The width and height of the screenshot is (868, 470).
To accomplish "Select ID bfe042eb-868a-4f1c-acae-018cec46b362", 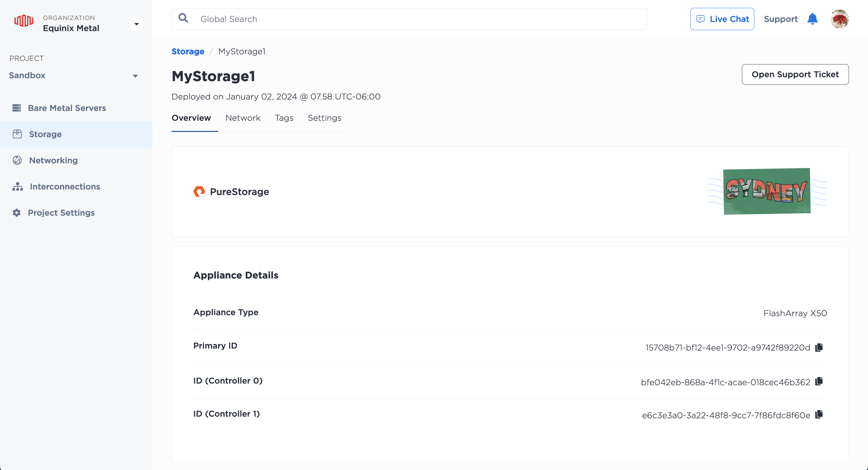I will pyautogui.click(x=726, y=382).
